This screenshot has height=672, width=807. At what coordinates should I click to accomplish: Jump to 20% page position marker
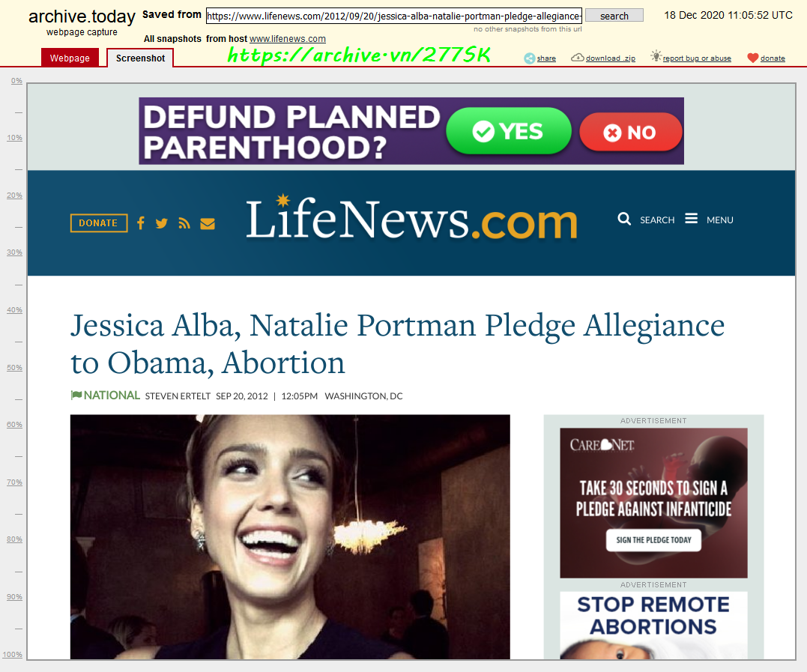[14, 196]
